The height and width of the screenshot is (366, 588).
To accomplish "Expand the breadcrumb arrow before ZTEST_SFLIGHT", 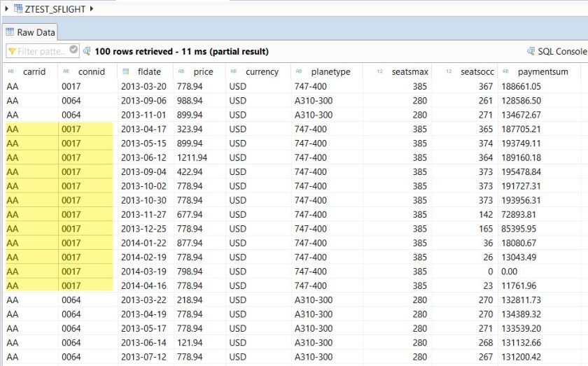I will click(x=6, y=8).
